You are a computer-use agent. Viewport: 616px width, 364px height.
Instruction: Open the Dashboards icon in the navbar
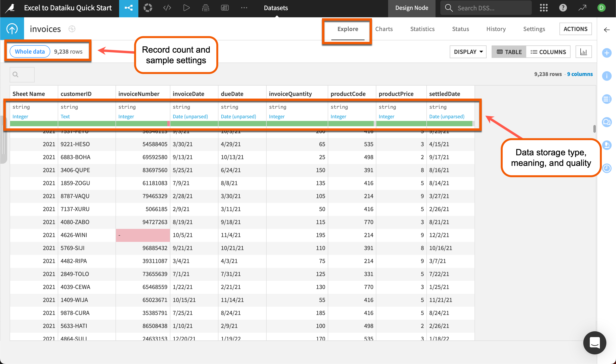tap(225, 8)
